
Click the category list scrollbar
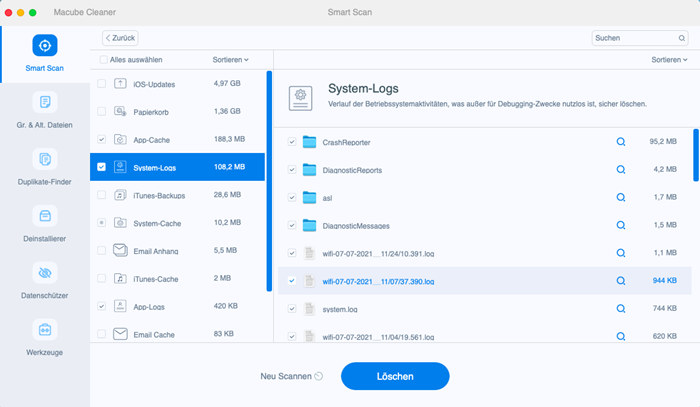269,181
